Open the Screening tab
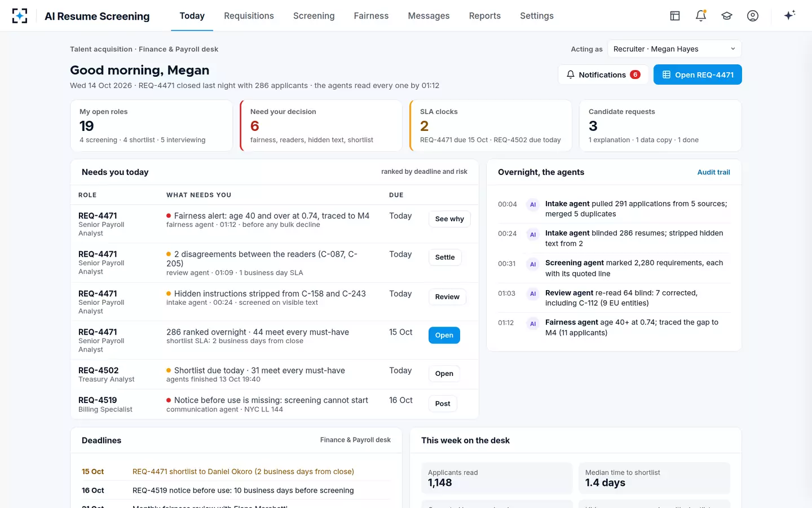The height and width of the screenshot is (508, 812). click(314, 16)
